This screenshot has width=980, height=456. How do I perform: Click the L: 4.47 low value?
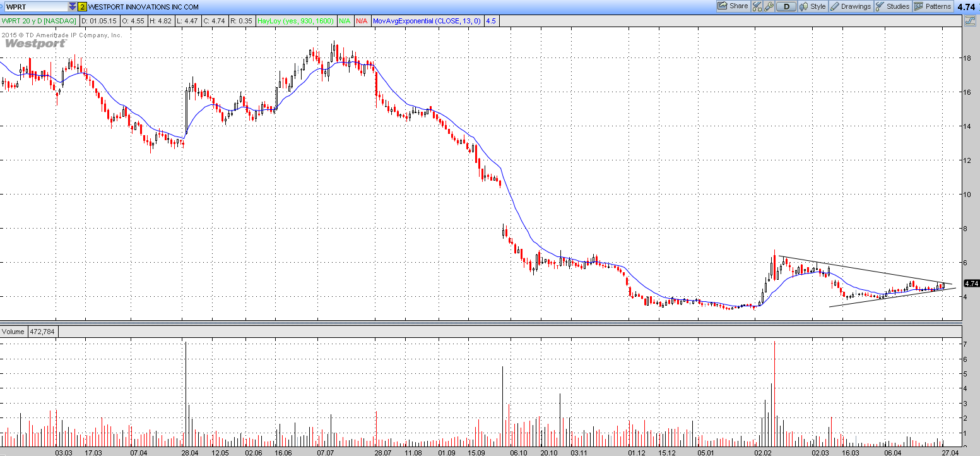tap(187, 21)
